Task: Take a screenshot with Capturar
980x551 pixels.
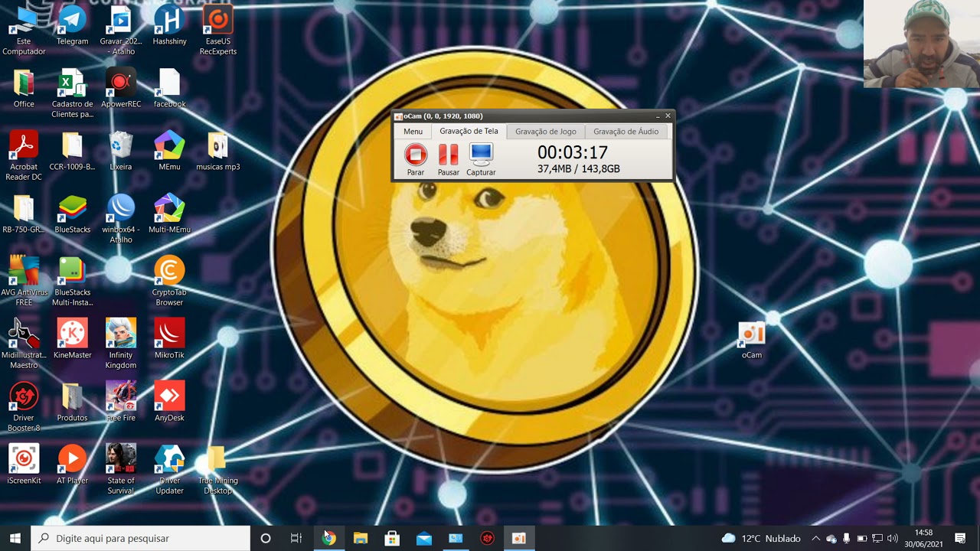Action: (x=481, y=160)
